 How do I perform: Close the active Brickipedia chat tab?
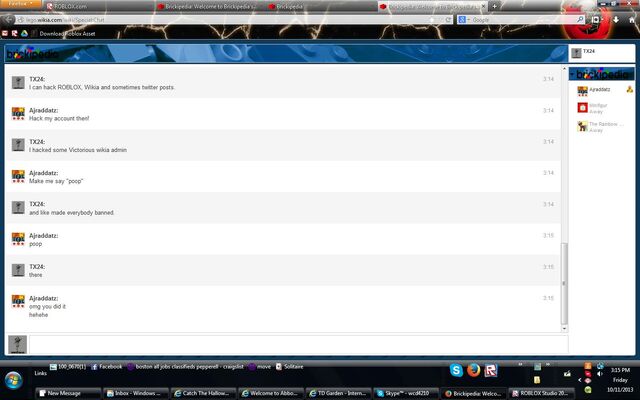pos(484,6)
